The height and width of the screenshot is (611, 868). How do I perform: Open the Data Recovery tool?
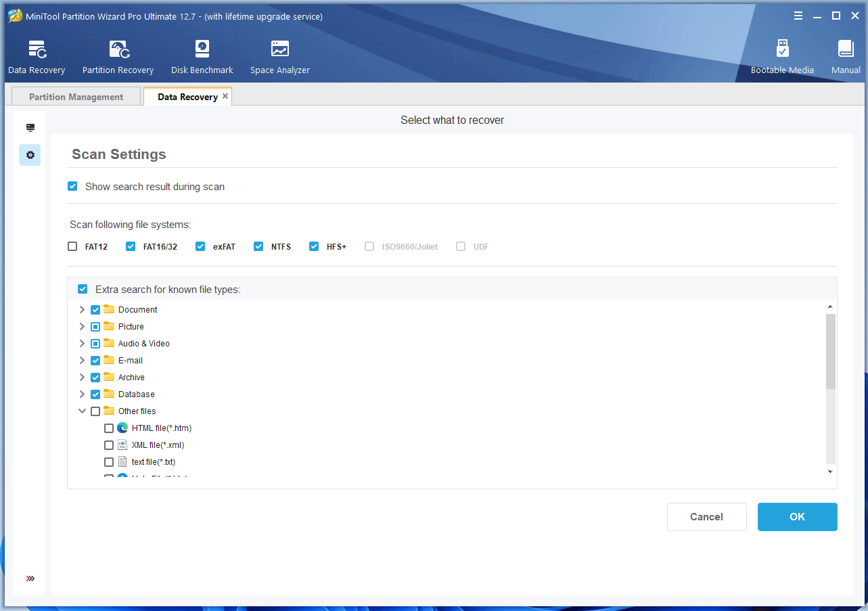tap(37, 58)
